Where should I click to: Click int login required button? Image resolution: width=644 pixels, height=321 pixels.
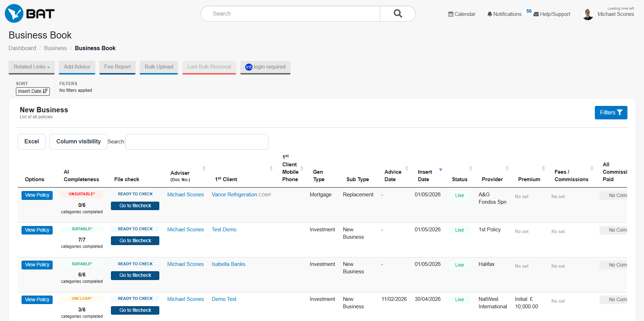point(265,67)
